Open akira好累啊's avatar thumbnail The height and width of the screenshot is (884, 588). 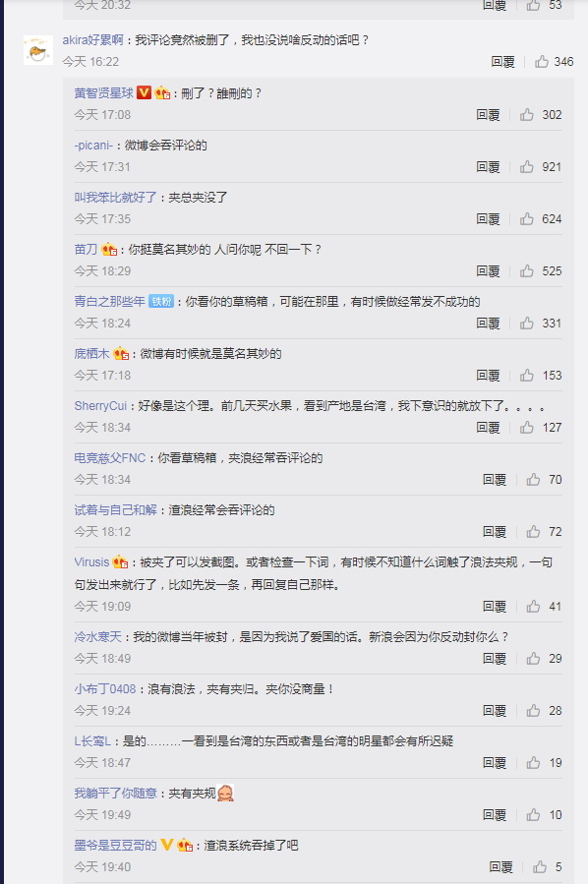38,49
